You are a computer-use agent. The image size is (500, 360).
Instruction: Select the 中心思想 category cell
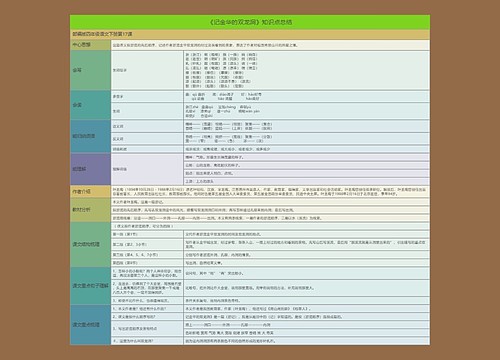tap(90, 45)
